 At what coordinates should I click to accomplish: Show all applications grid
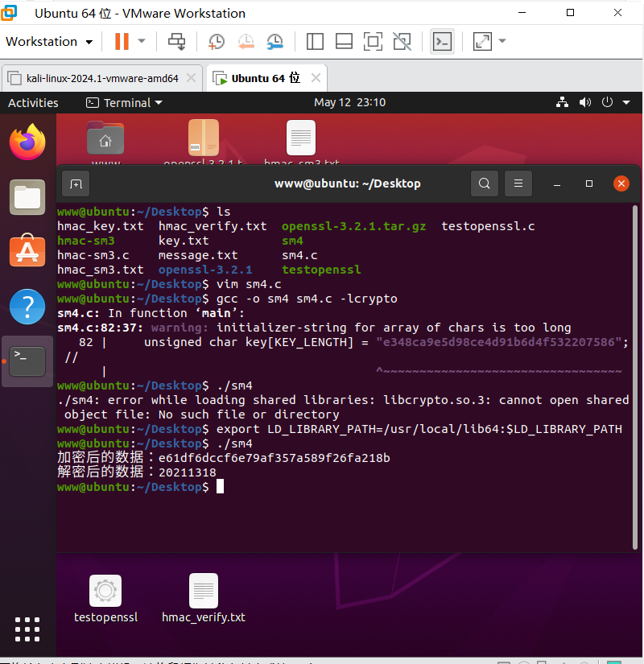27,629
